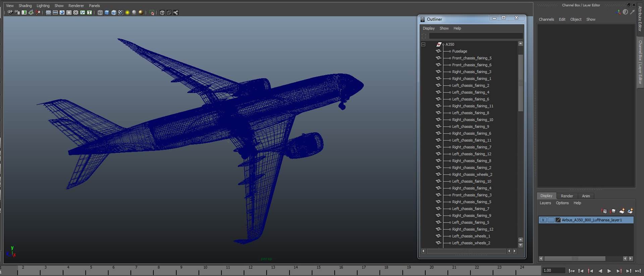The height and width of the screenshot is (276, 644).
Task: Enable Wireframe shading icon
Action: click(x=100, y=12)
